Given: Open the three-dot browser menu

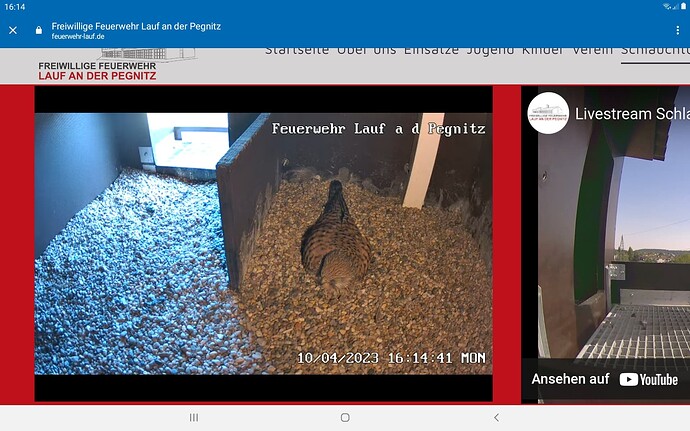Looking at the screenshot, I should (677, 30).
